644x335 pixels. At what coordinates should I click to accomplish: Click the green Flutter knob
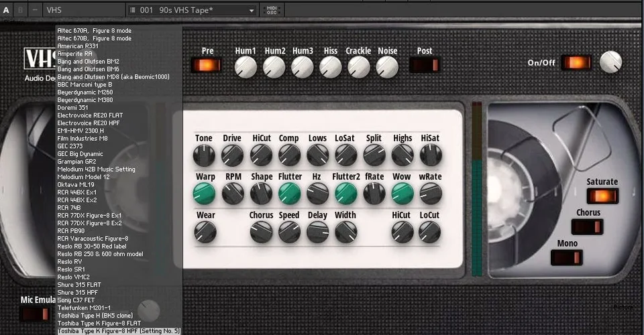(290, 194)
